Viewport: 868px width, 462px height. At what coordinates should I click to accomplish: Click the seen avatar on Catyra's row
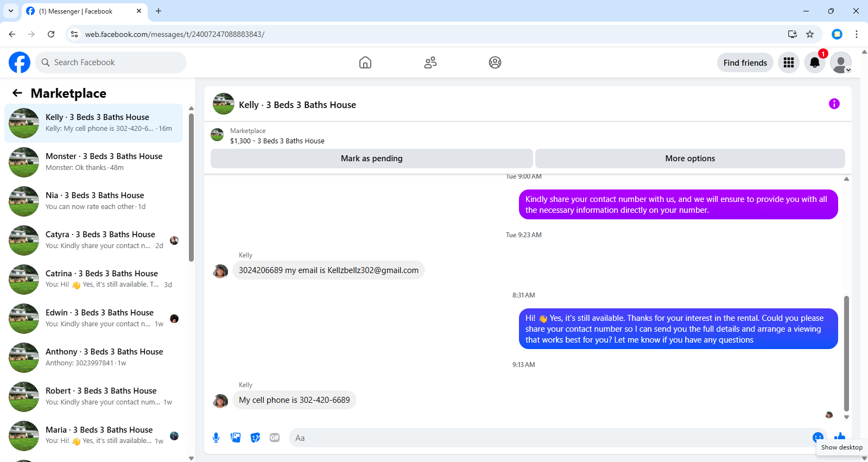tap(174, 241)
